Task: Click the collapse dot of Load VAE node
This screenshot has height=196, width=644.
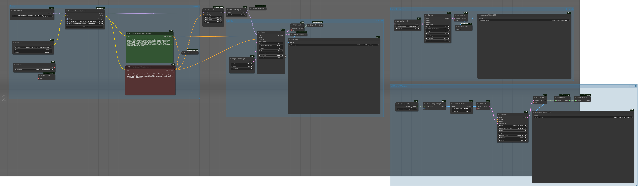Action: pos(15,65)
